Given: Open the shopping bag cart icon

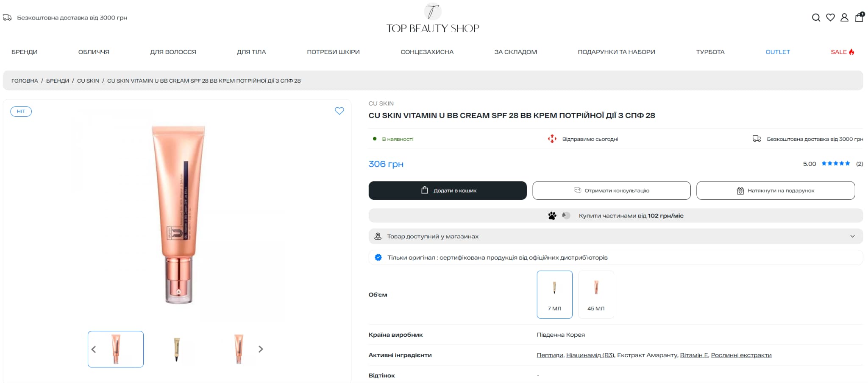Looking at the screenshot, I should click(x=860, y=17).
